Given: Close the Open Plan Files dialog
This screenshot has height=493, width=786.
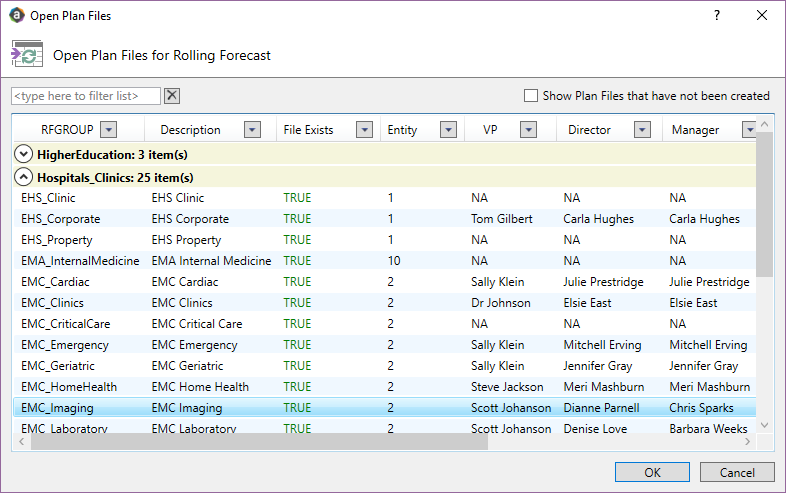Looking at the screenshot, I should pyautogui.click(x=762, y=16).
